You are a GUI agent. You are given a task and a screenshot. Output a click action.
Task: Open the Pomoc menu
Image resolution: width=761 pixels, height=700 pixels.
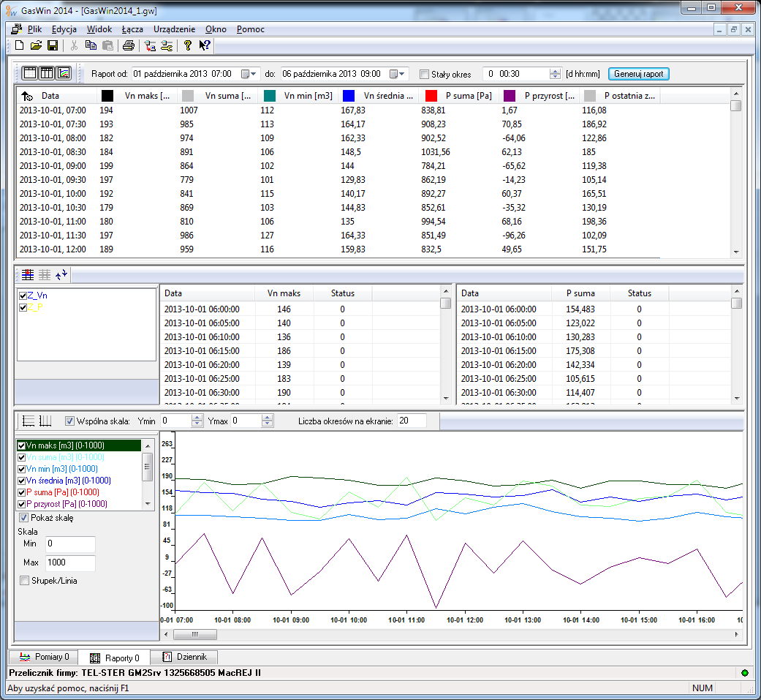(x=251, y=29)
